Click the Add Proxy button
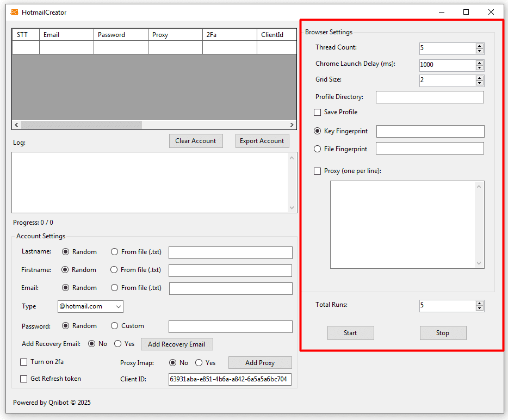The width and height of the screenshot is (508, 420). point(260,363)
